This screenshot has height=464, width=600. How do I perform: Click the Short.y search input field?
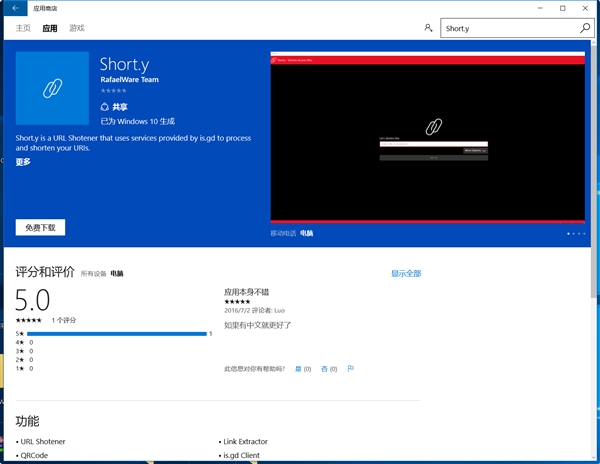pyautogui.click(x=509, y=28)
